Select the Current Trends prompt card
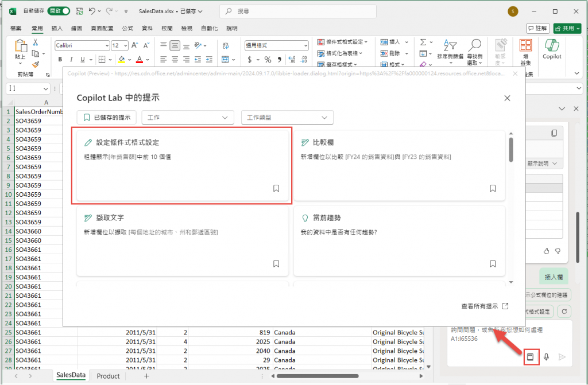Image resolution: width=588 pixels, height=385 pixels. pos(400,241)
